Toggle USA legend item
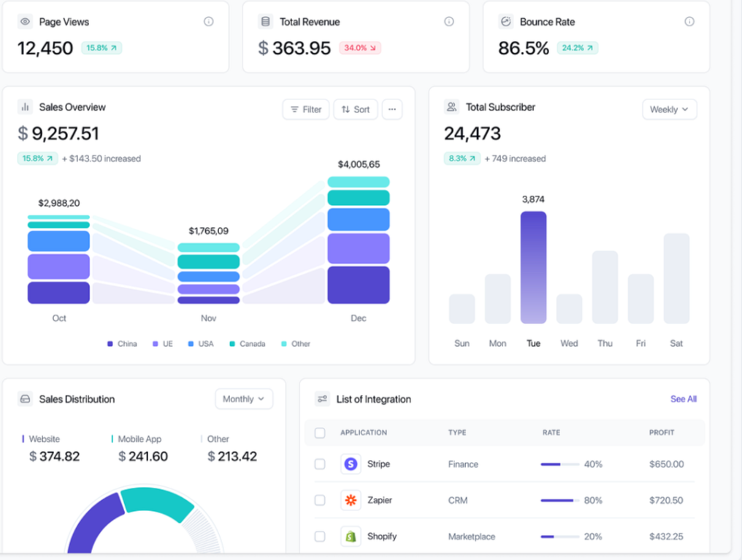The image size is (742, 560). point(201,344)
